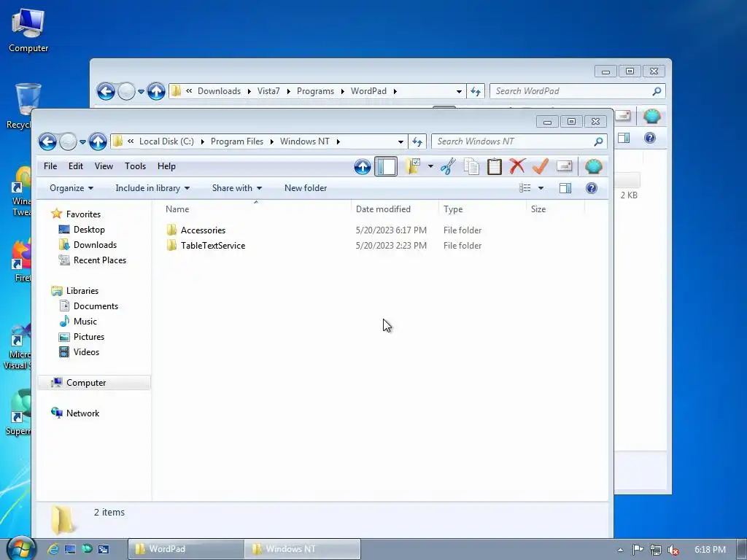Image resolution: width=747 pixels, height=560 pixels.
Task: Open the Organize dropdown
Action: point(71,188)
